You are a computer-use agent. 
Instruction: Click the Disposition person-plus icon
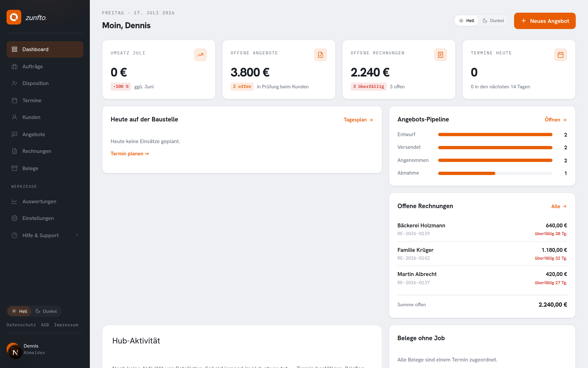[14, 83]
